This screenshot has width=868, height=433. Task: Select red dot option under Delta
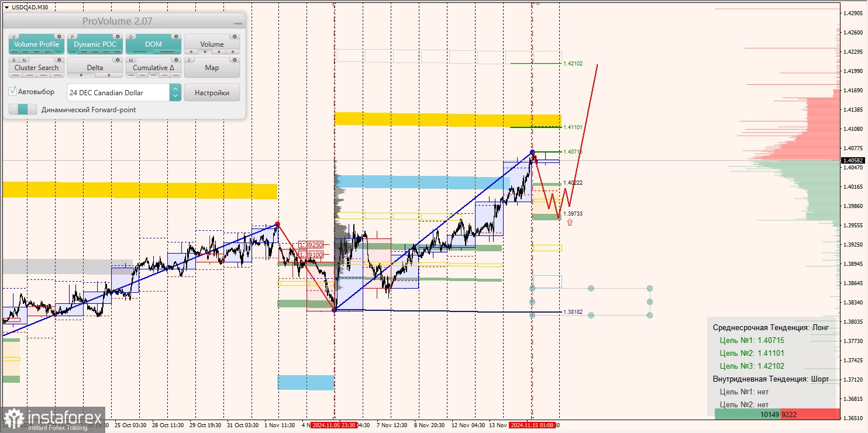click(109, 75)
